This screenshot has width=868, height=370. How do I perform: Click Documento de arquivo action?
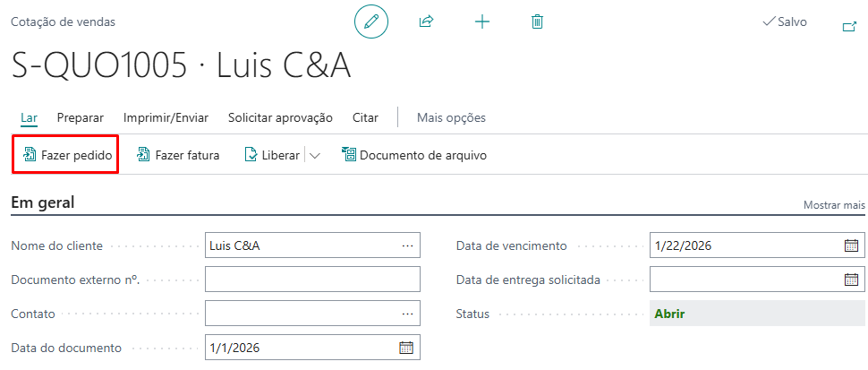[x=413, y=155]
